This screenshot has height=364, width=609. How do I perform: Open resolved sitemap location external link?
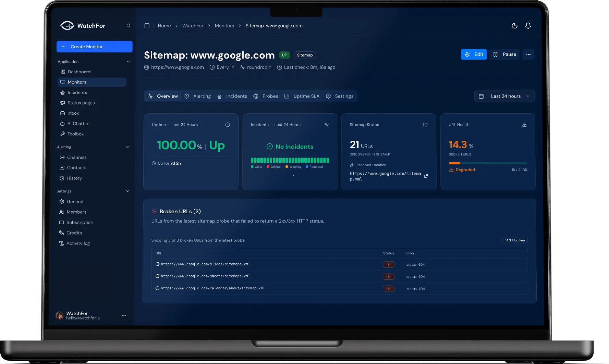(426, 176)
